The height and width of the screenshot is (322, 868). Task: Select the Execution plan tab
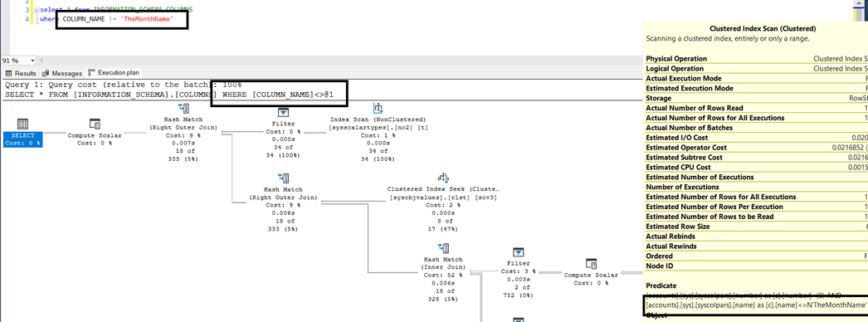point(114,72)
